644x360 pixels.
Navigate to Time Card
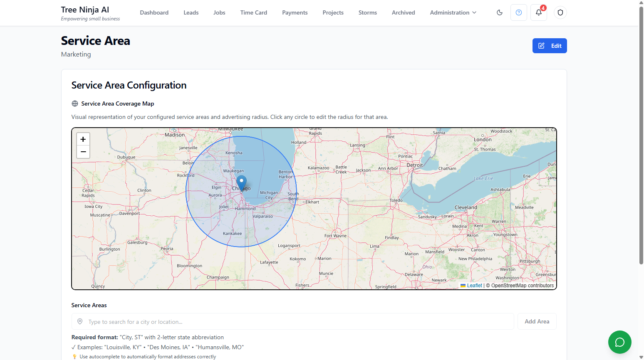point(253,12)
